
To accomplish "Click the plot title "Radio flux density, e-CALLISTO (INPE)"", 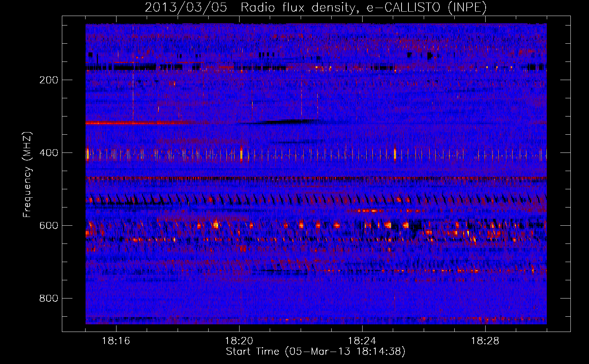I will coord(364,8).
